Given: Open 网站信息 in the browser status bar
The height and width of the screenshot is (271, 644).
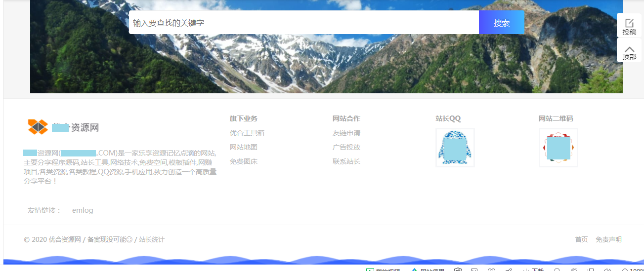Looking at the screenshot, I should point(414,270).
